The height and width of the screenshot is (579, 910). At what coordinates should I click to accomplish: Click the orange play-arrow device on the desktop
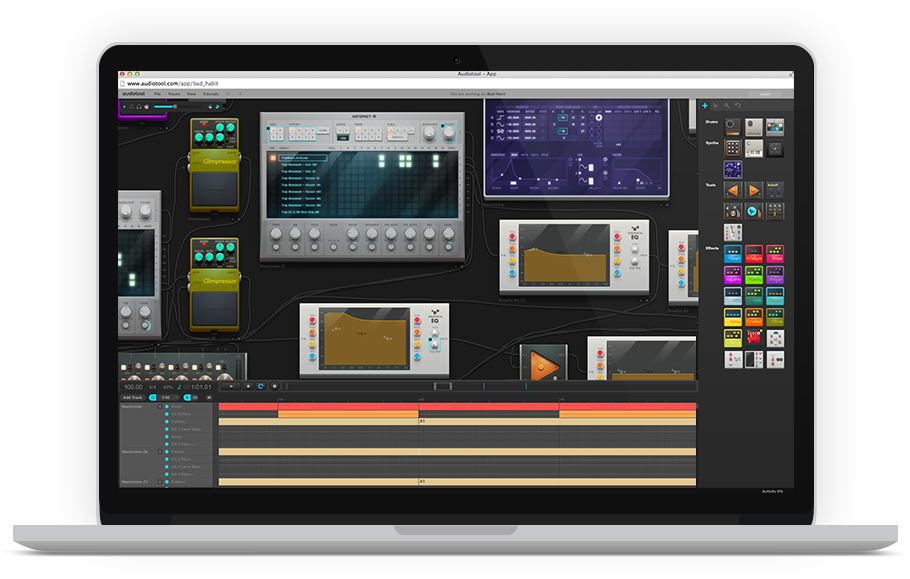pyautogui.click(x=543, y=364)
